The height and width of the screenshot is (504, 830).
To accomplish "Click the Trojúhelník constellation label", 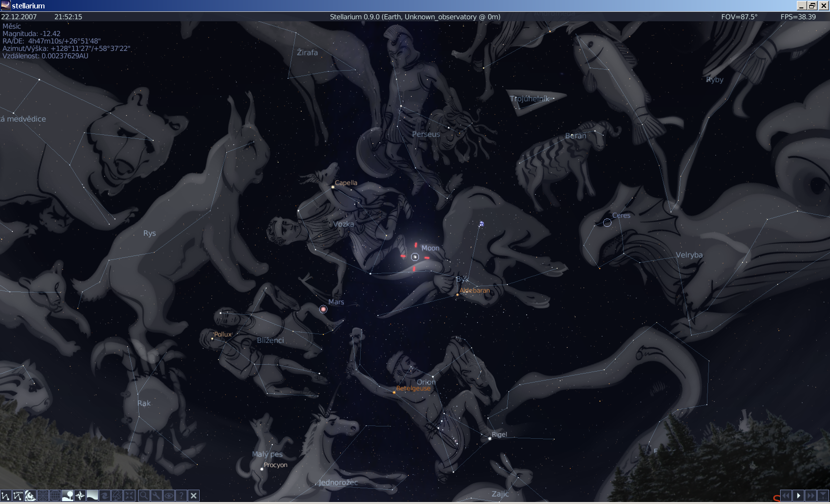I will coord(530,99).
